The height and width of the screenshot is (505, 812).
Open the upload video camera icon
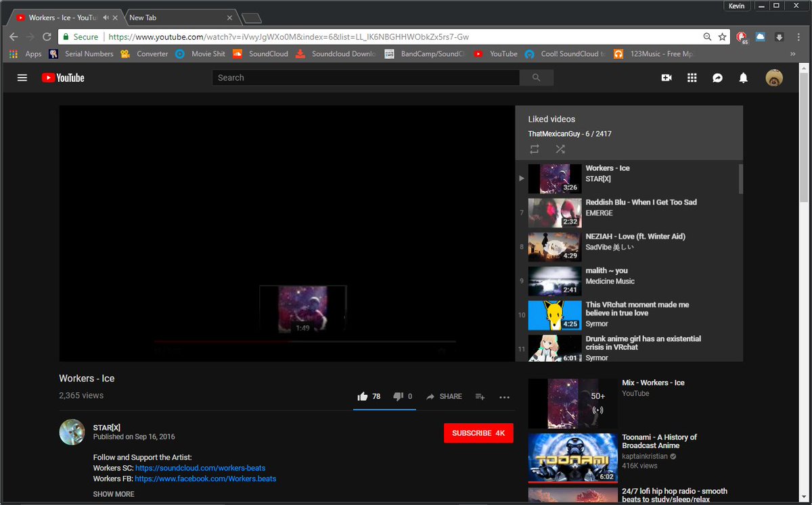(x=667, y=78)
